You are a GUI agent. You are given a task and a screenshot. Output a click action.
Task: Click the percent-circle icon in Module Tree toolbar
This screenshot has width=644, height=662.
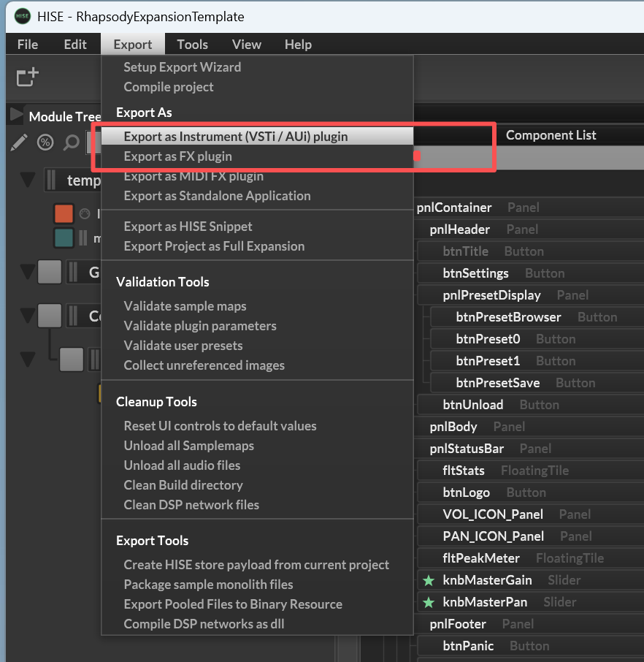tap(45, 142)
